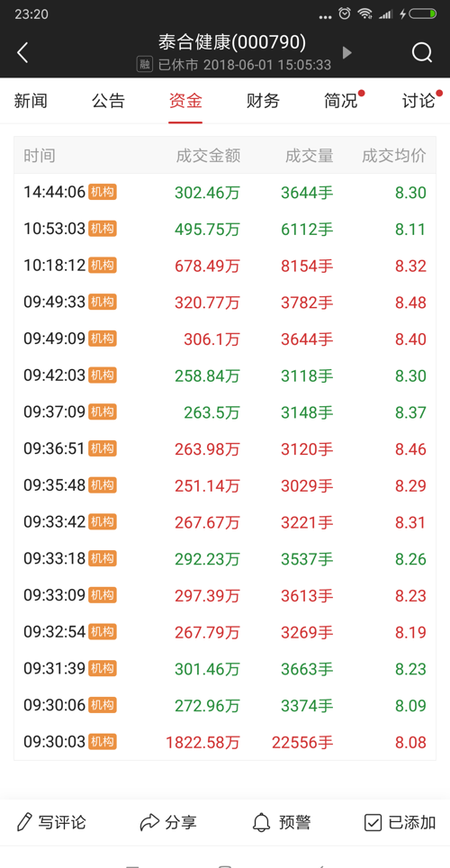Select the 1822.58万 transaction amount
Image resolution: width=450 pixels, height=868 pixels.
click(202, 742)
